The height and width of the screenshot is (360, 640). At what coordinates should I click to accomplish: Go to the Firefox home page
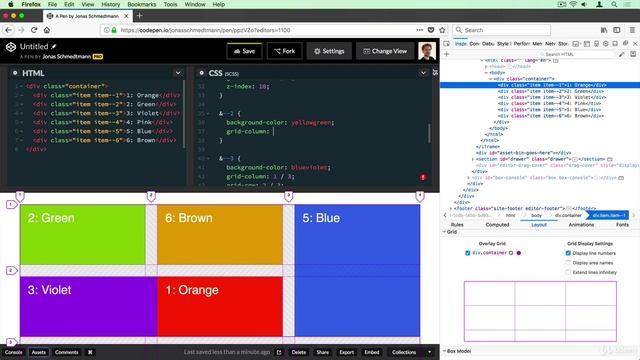[x=47, y=30]
